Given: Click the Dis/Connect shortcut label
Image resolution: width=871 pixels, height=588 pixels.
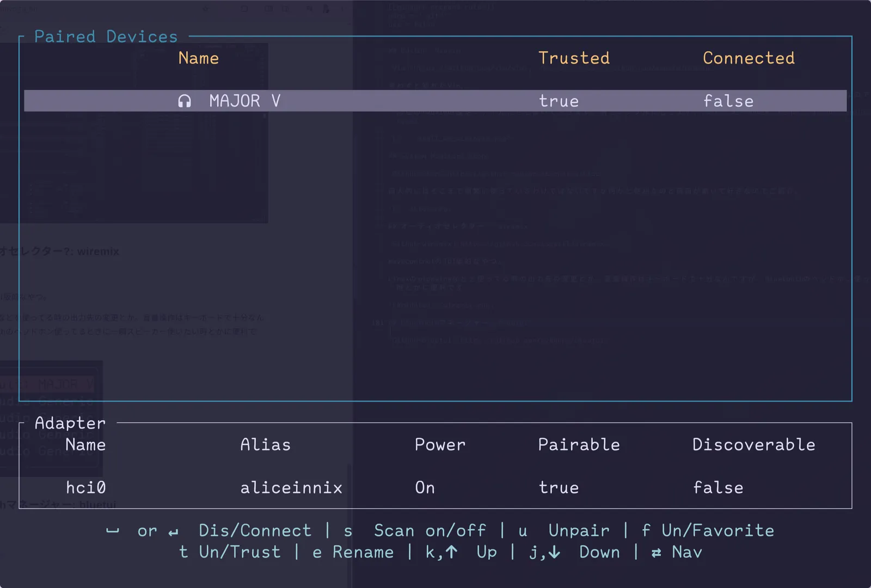Looking at the screenshot, I should click(255, 530).
